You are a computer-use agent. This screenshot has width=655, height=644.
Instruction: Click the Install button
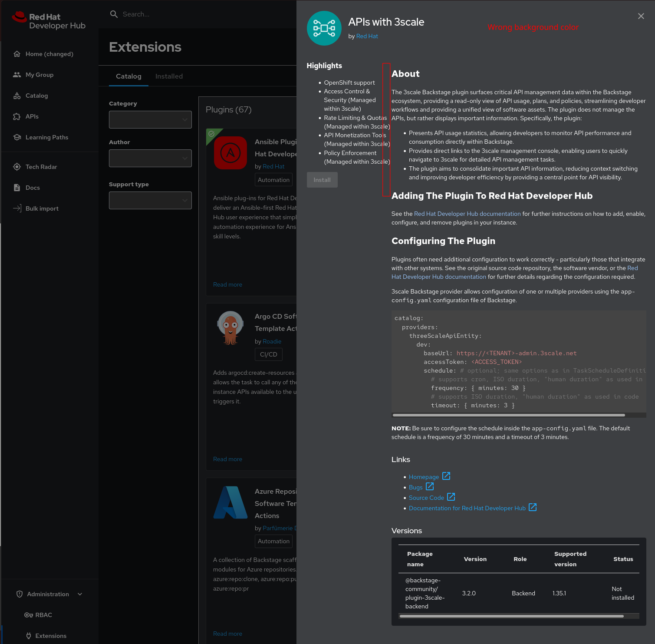pos(322,180)
